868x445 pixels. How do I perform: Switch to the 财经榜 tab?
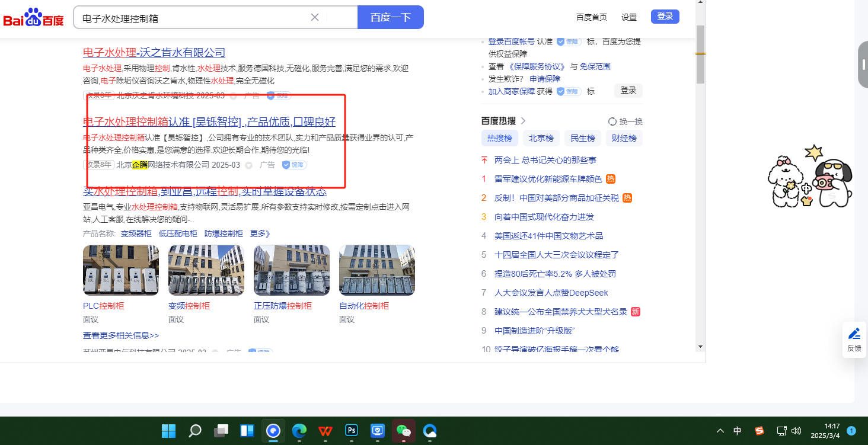(x=624, y=138)
